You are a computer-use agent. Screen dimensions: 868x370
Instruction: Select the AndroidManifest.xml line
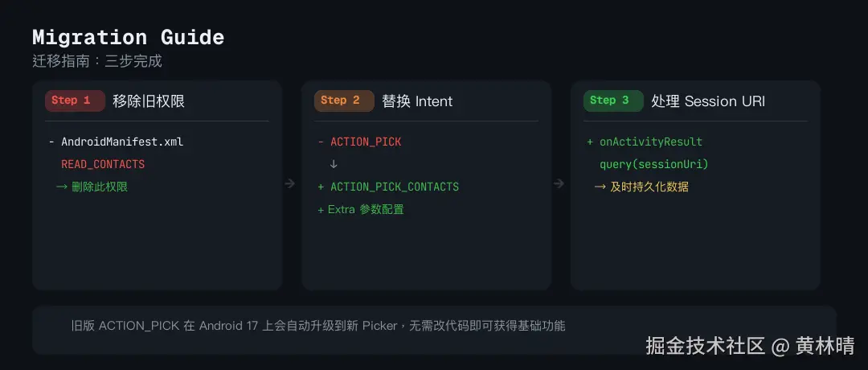pos(116,142)
